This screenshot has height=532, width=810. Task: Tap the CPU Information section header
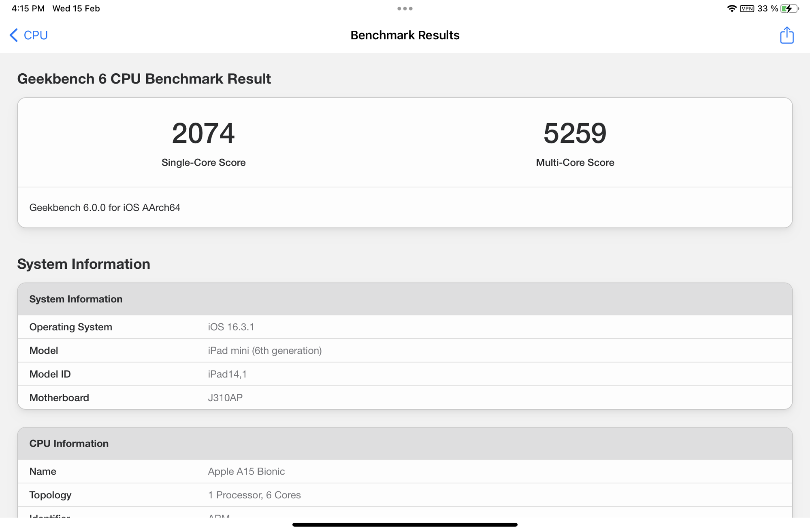coord(405,443)
